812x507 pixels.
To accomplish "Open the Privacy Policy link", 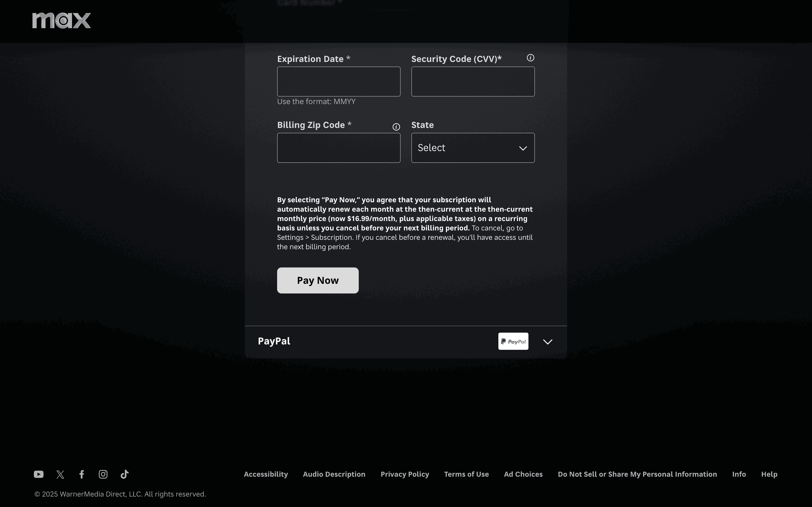I will pos(404,474).
